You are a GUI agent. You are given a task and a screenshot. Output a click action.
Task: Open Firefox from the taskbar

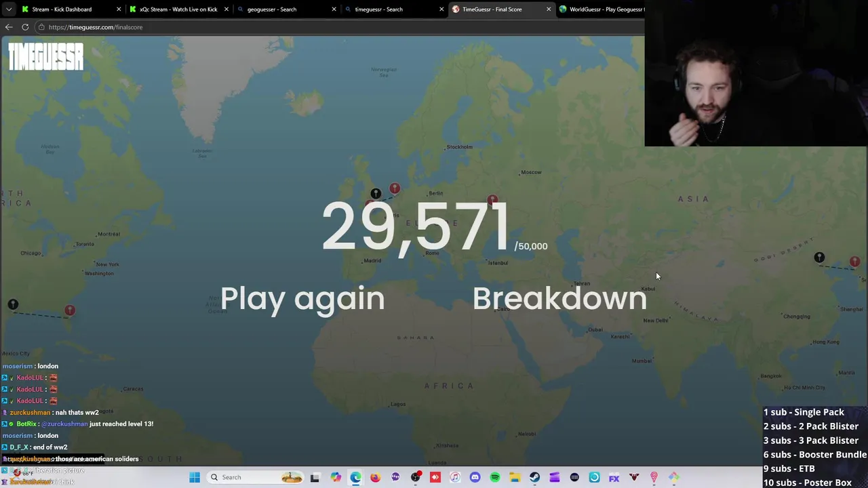click(x=375, y=477)
